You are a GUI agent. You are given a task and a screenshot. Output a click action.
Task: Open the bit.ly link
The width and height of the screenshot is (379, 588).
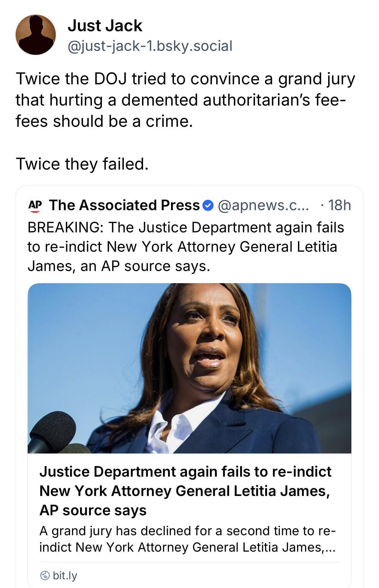pyautogui.click(x=65, y=575)
